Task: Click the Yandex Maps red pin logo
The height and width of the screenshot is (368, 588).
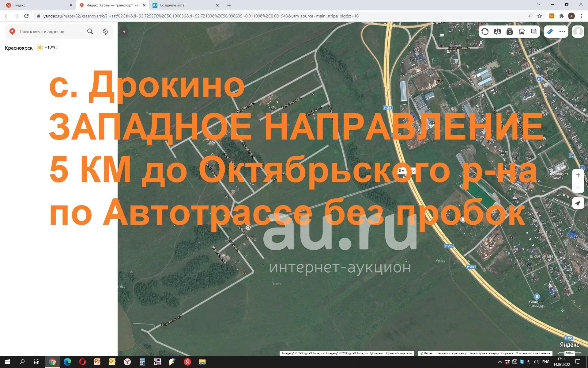Action: pyautogui.click(x=12, y=32)
